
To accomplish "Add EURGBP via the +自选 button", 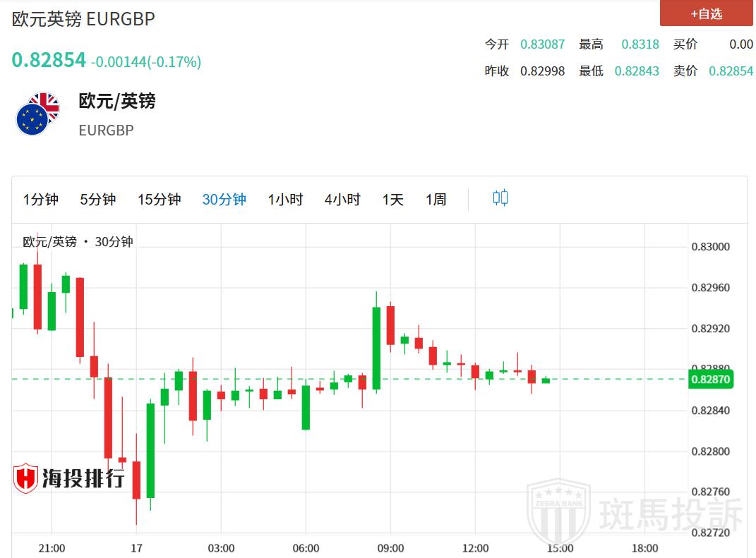I will click(x=706, y=13).
